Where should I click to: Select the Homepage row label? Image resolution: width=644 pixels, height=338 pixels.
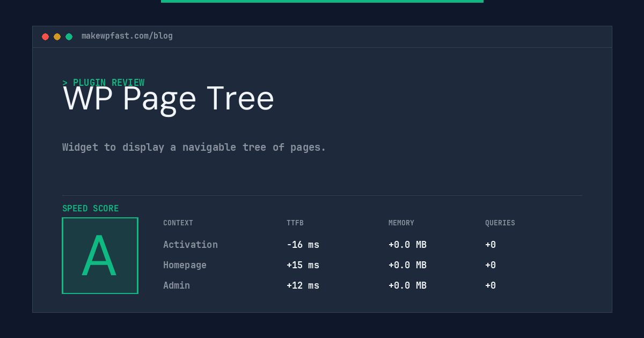185,265
